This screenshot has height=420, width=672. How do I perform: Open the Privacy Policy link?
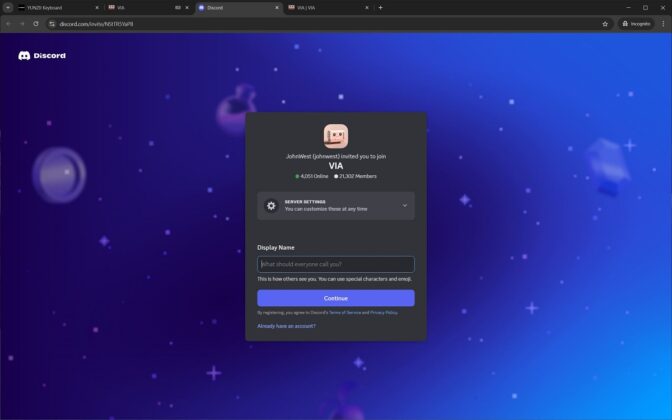(384, 313)
